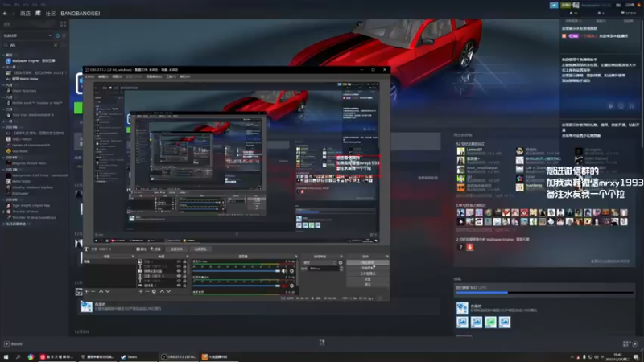644x362 pixels.
Task: Unmute the second OBS mixer channel (red speaker)
Action: [x=285, y=286]
